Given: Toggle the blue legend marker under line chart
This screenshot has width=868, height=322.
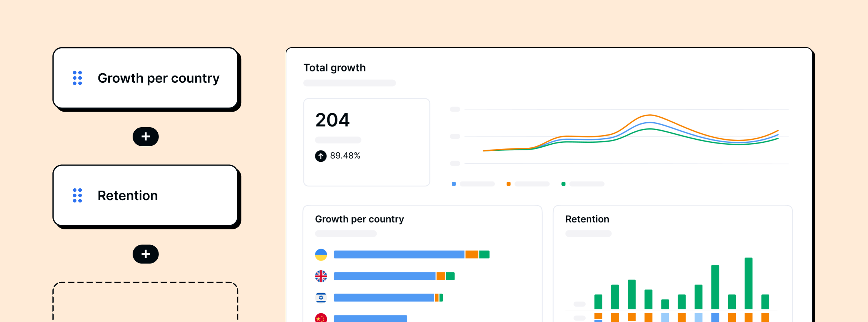Looking at the screenshot, I should click(x=454, y=184).
